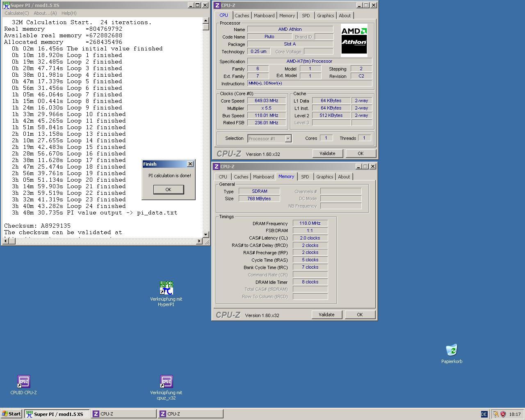Open the Calculate(C) menu
The image size is (525, 420).
tap(17, 13)
